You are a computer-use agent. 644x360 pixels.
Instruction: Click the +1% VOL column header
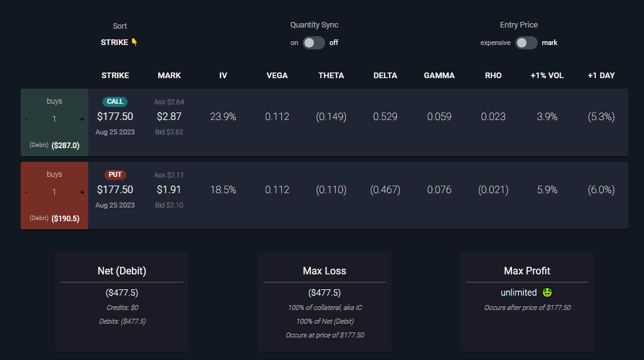pyautogui.click(x=547, y=76)
